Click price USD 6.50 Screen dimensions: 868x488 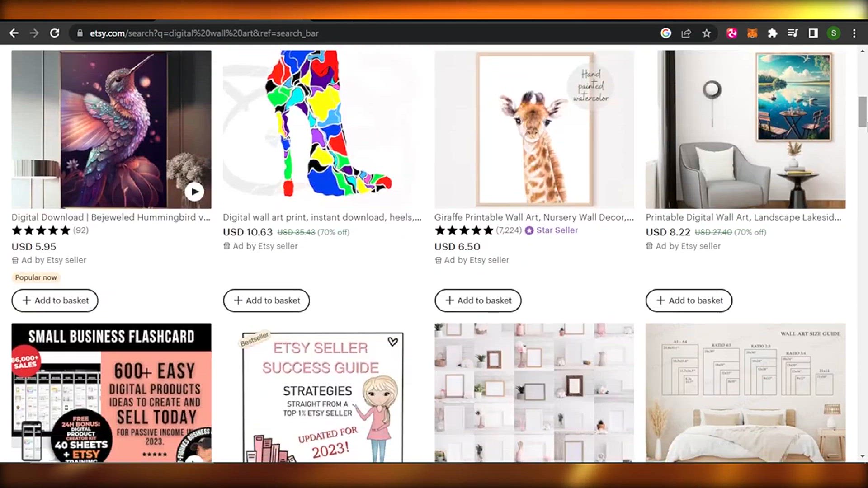point(457,247)
